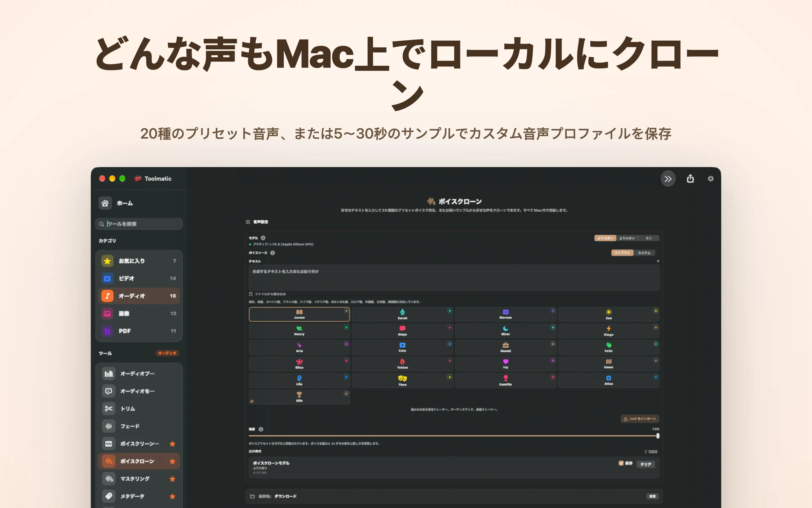This screenshot has height=508, width=812.
Task: Play preview of Henry voice
Action: [x=346, y=327]
